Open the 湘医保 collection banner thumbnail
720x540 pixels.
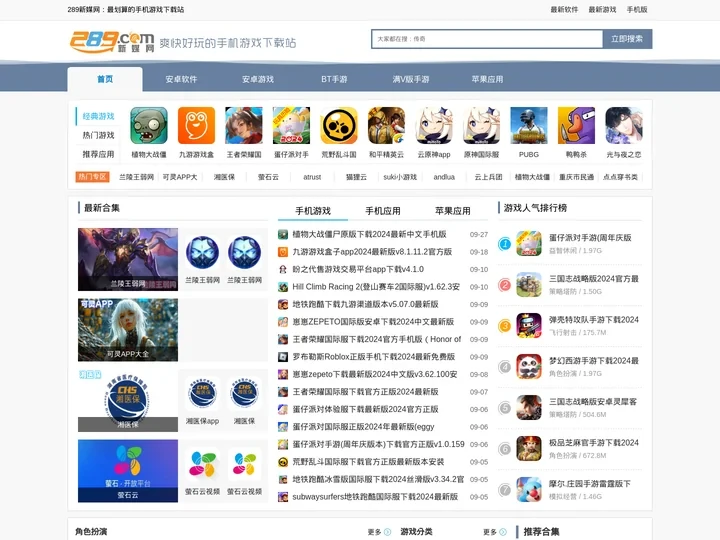[x=128, y=400]
